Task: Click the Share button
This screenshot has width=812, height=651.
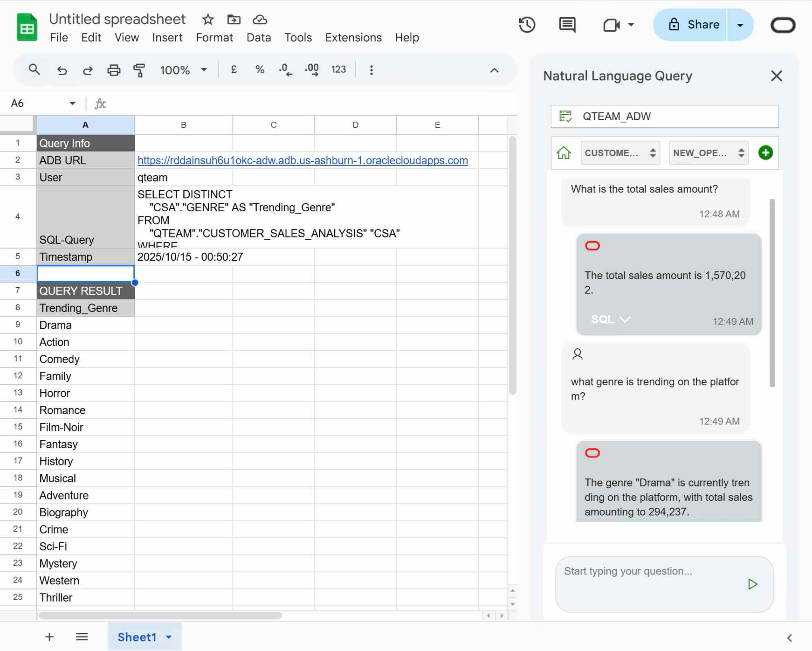Action: (x=694, y=24)
